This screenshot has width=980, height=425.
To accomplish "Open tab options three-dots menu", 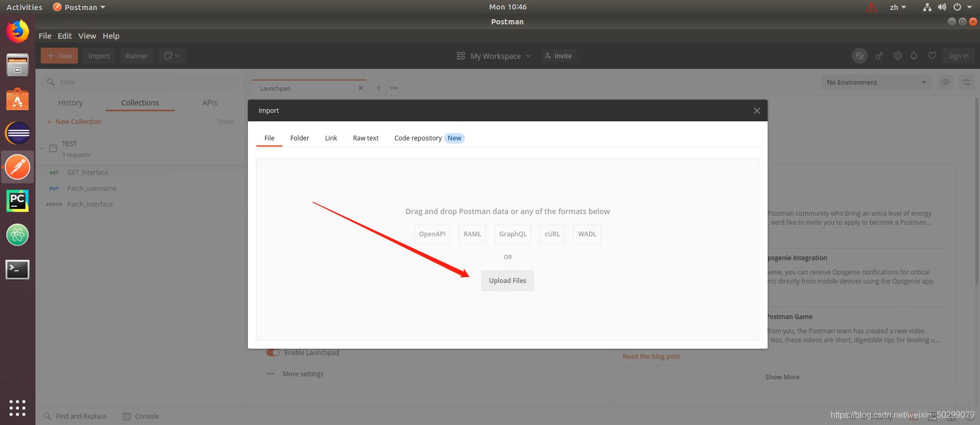I will pos(394,88).
